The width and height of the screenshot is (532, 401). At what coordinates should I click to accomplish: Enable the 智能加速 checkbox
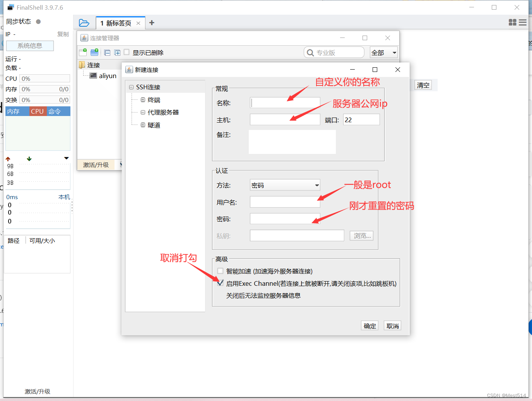220,271
